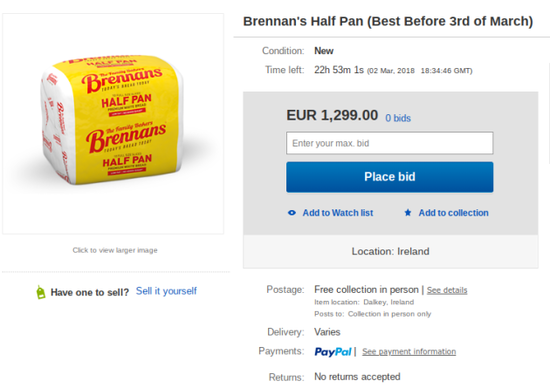The height and width of the screenshot is (388, 550).
Task: Click the Location: Ireland bar
Action: click(x=390, y=252)
